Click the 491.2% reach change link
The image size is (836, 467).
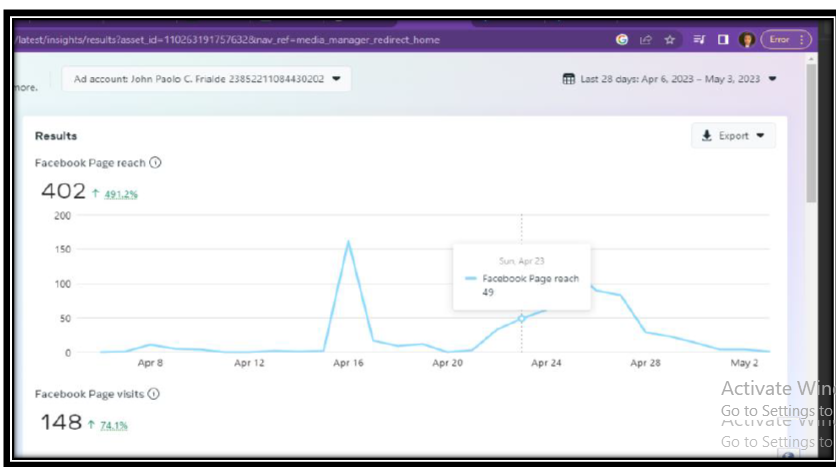click(x=121, y=195)
